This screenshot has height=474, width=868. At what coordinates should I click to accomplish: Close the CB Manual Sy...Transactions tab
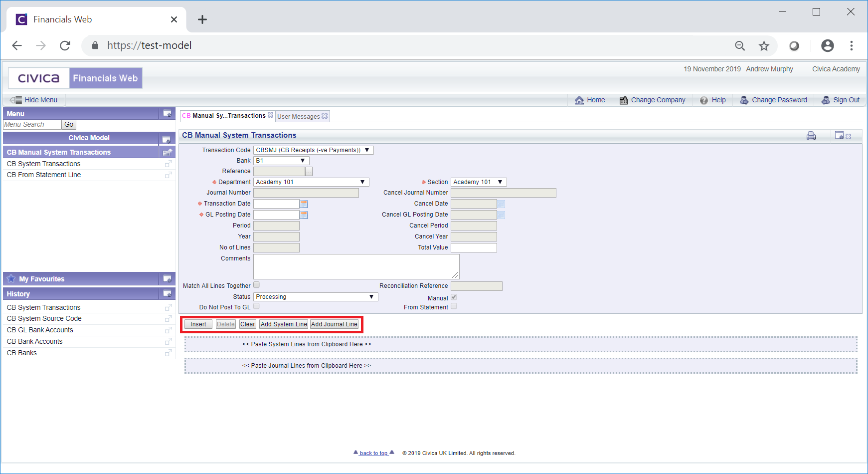270,115
